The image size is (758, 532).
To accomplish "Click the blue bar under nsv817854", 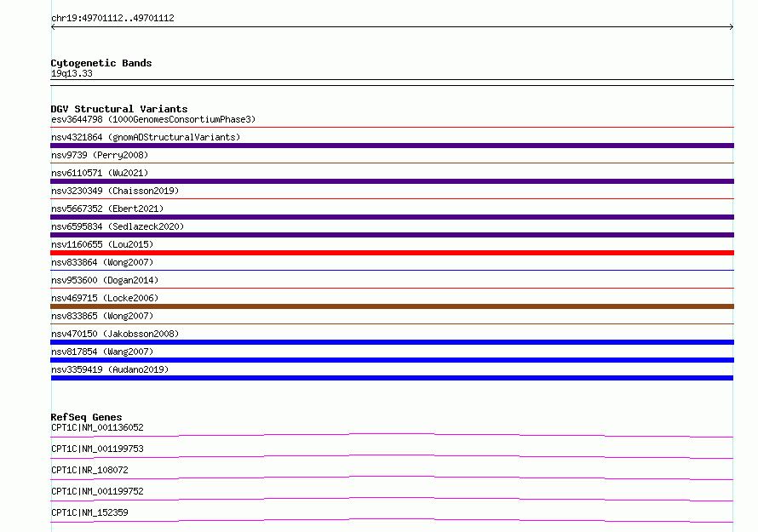I will pos(392,360).
